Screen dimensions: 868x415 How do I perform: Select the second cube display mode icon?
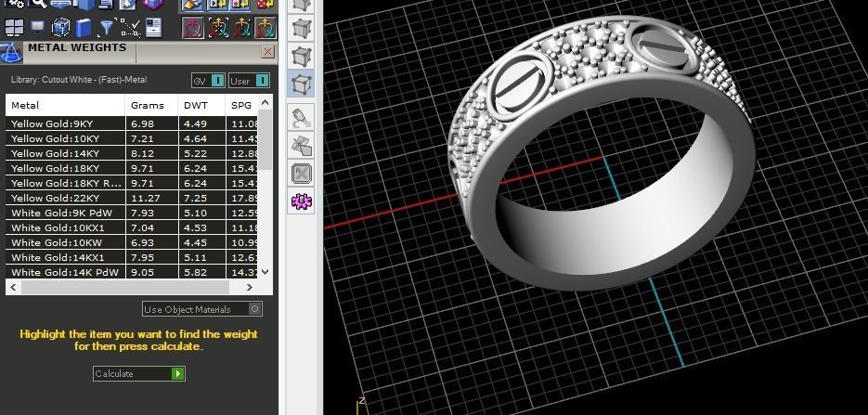(x=303, y=28)
